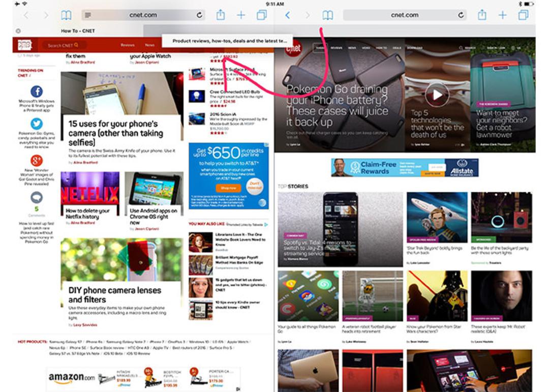Screen dimensions: 549x392
Task: Click CNET logo in left pane header
Action: tap(24, 45)
